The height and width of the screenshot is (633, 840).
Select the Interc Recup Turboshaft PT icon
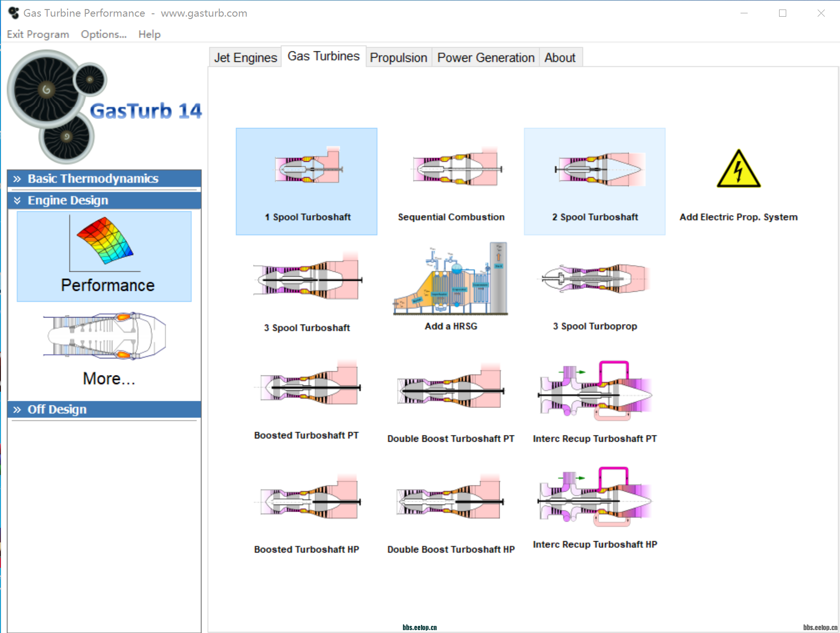(x=595, y=391)
